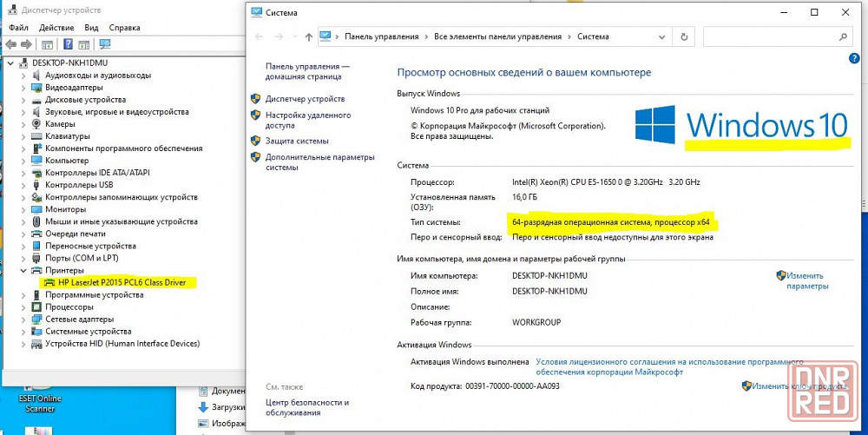
Task: Refresh the System window address bar
Action: tap(684, 37)
